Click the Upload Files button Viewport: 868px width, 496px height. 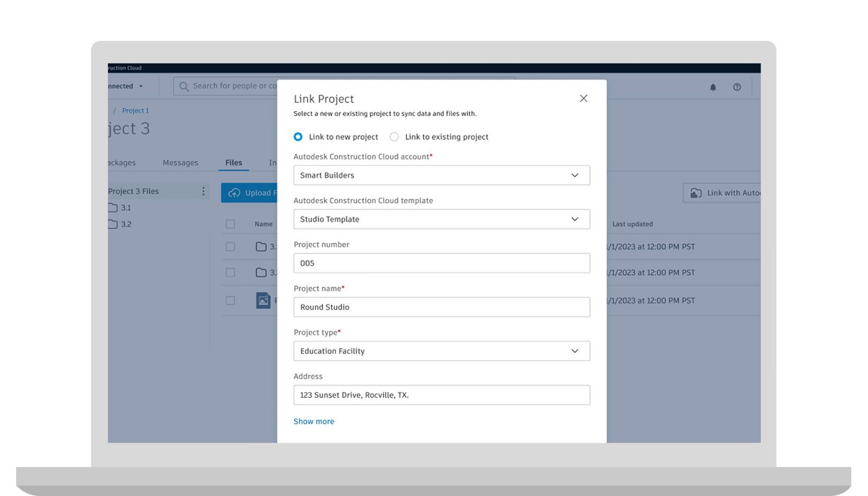(x=249, y=193)
